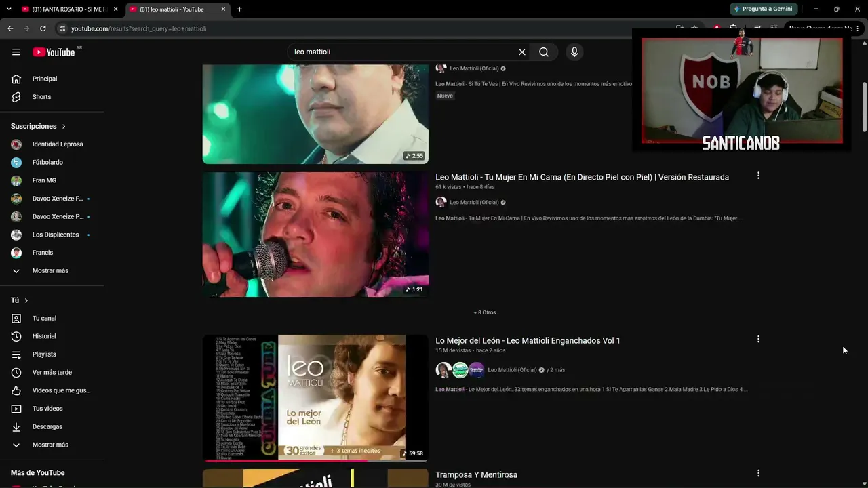Open Tramposa Y Mentirosa video title
The width and height of the screenshot is (868, 488).
[x=476, y=475]
